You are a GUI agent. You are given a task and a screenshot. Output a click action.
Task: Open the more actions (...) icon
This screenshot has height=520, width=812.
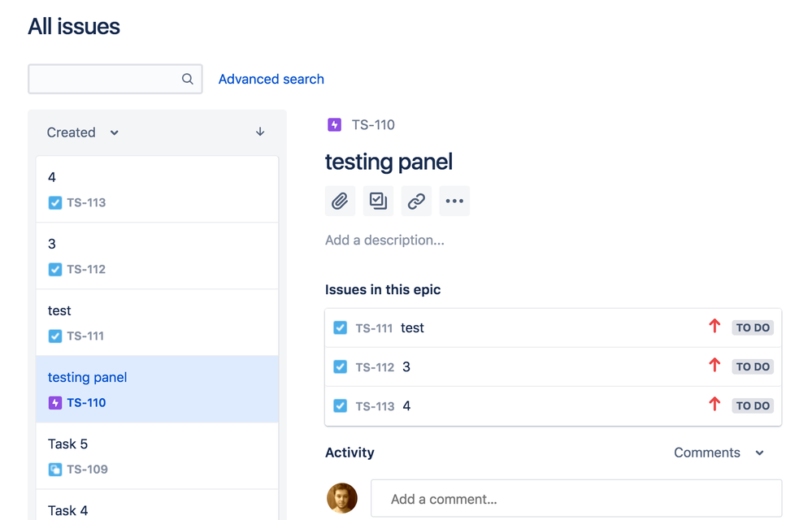(x=454, y=201)
